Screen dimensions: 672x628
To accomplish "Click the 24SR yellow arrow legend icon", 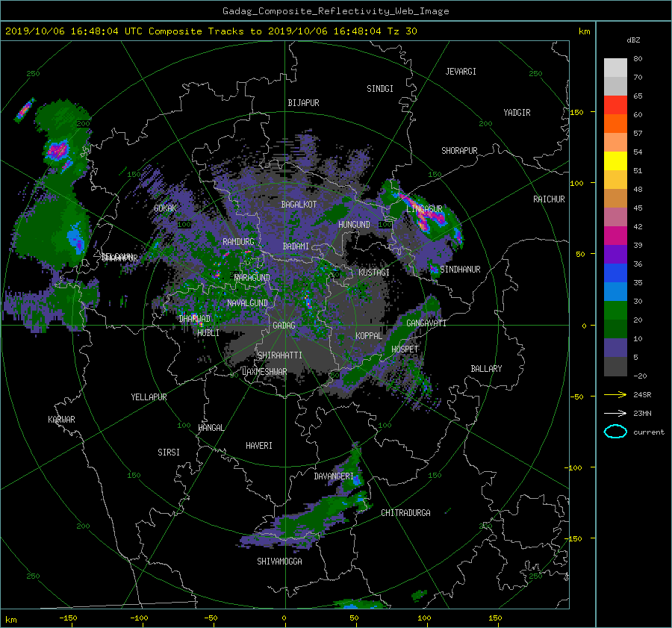I will [x=615, y=394].
